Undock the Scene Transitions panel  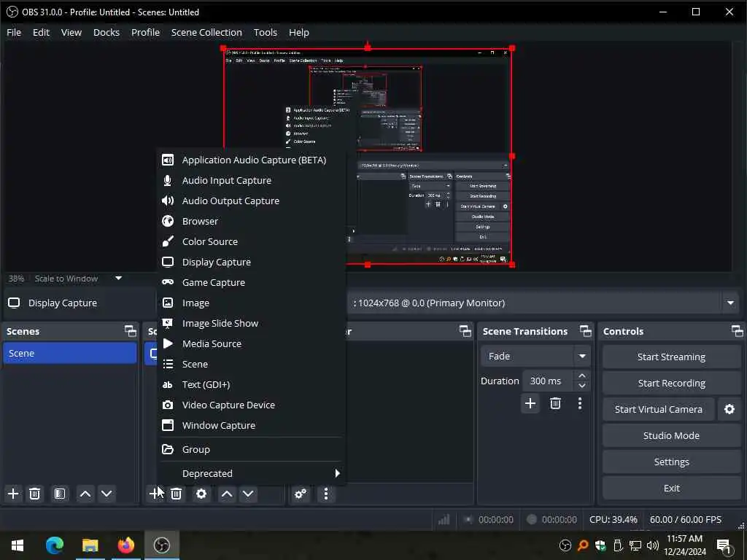click(586, 331)
